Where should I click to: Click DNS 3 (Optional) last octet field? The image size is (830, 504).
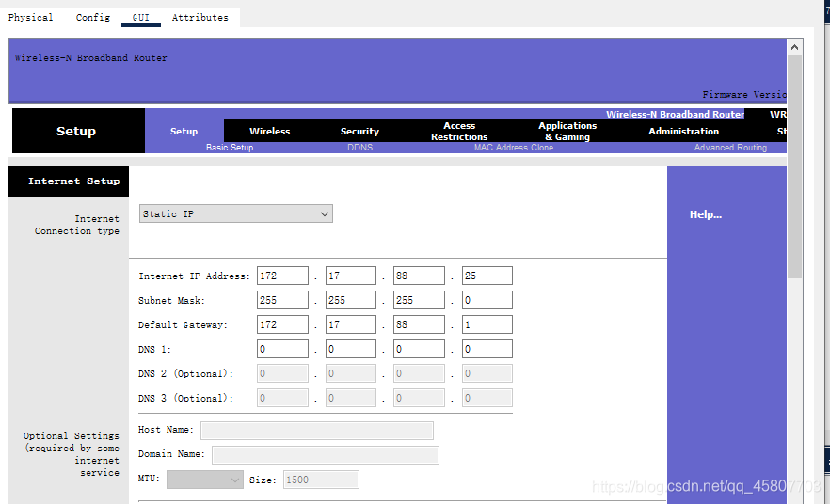coord(487,398)
